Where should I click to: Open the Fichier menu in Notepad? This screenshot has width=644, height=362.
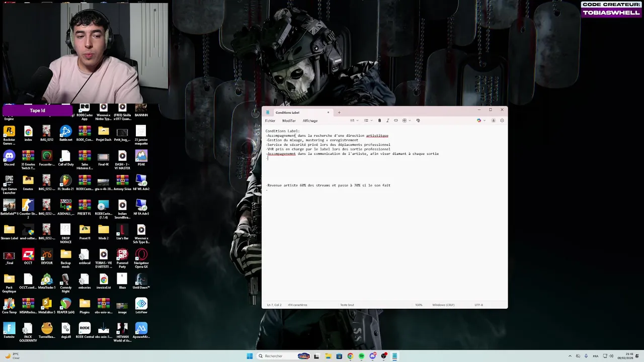click(270, 121)
